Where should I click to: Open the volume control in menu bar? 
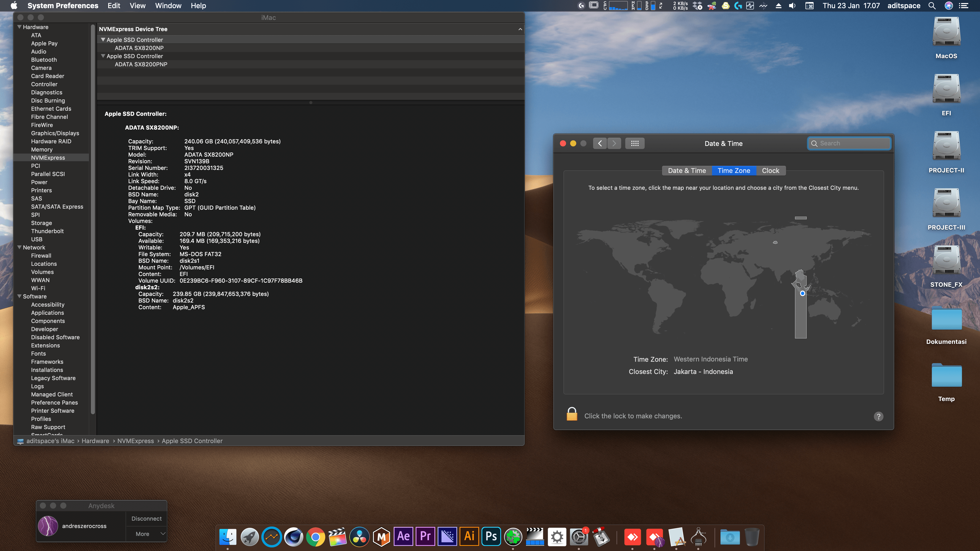[792, 6]
